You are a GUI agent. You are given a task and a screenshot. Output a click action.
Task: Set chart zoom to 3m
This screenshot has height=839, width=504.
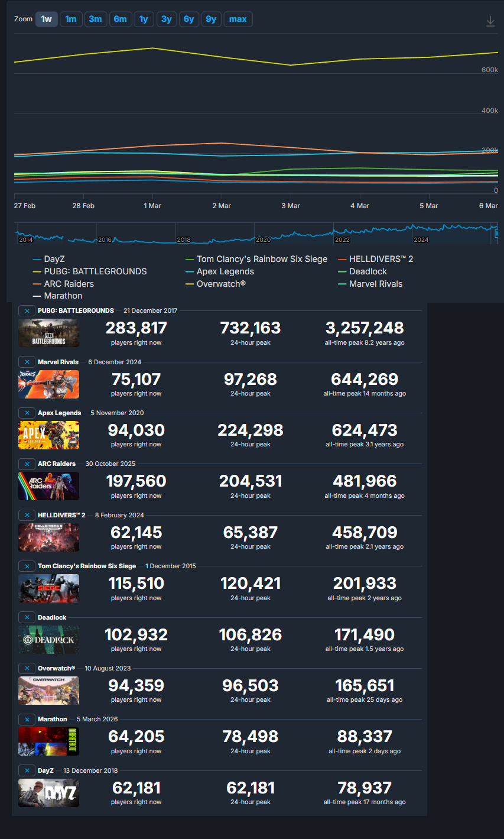click(95, 19)
